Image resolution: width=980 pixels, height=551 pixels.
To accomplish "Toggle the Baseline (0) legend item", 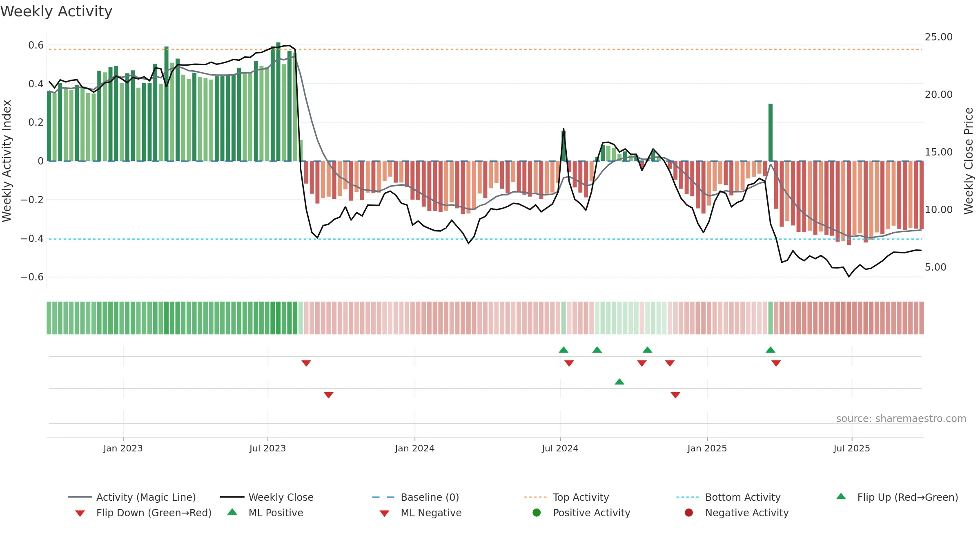I will [x=416, y=497].
